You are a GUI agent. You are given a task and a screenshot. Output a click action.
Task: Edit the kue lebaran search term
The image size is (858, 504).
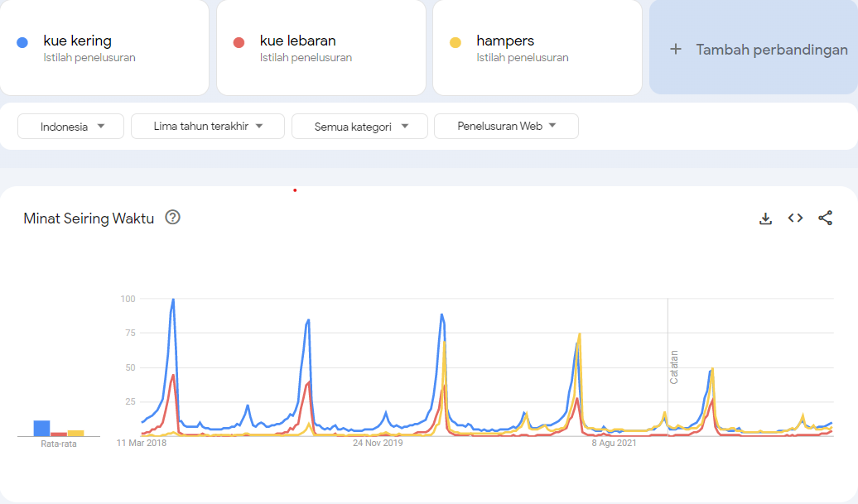(x=297, y=41)
